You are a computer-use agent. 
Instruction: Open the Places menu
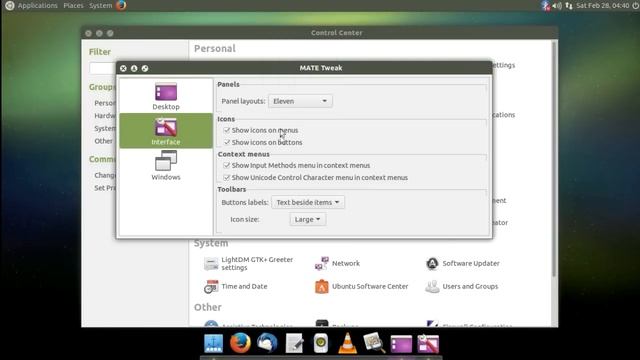pos(73,5)
